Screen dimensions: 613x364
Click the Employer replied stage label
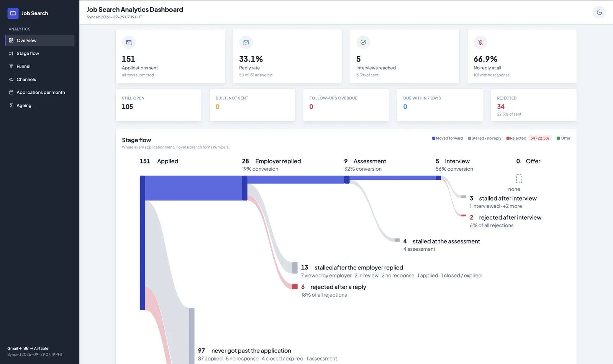pyautogui.click(x=278, y=162)
